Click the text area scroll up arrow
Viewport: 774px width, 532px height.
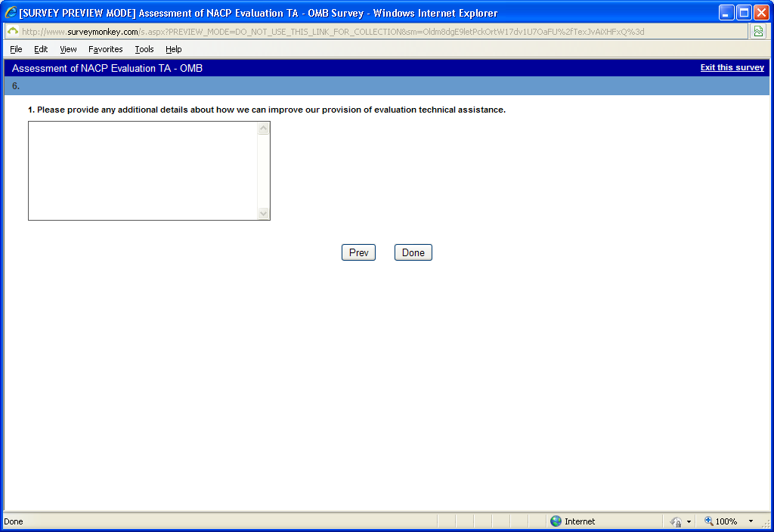[x=264, y=128]
